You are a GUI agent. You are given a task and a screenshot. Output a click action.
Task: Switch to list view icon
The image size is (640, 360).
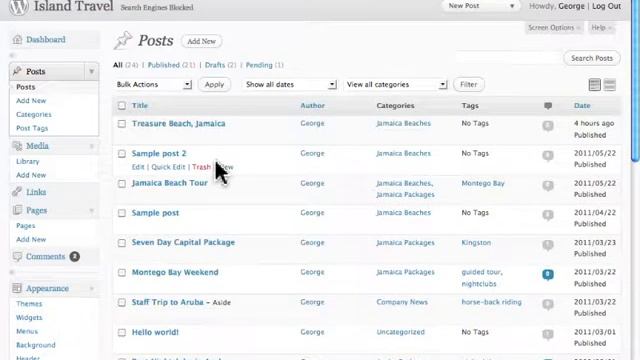pyautogui.click(x=595, y=85)
